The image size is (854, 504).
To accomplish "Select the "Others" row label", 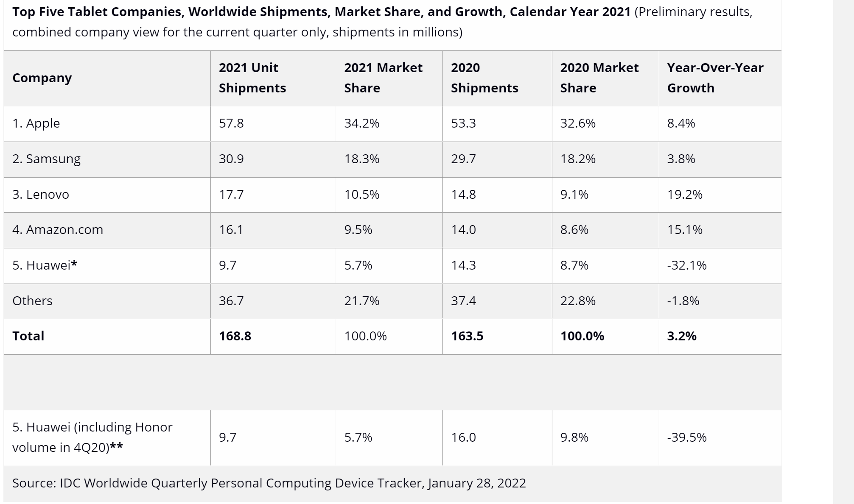I will click(32, 301).
